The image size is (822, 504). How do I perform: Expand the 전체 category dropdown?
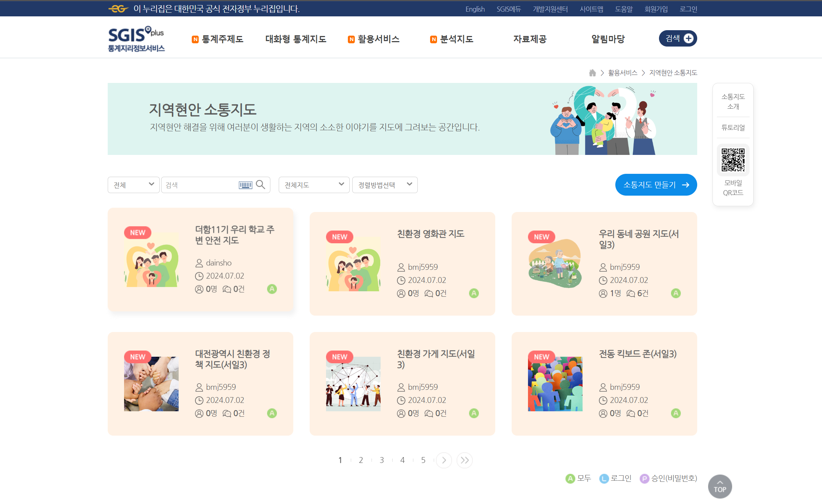tap(133, 185)
